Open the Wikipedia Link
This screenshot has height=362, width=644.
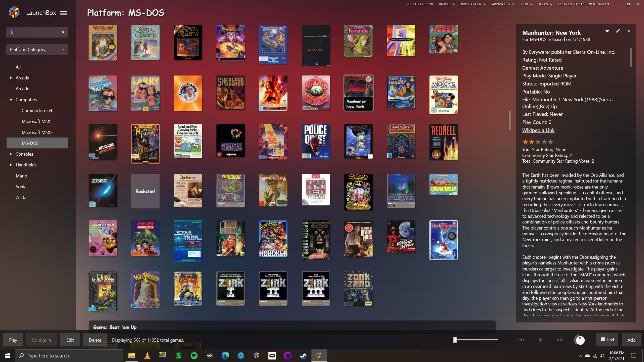coord(538,130)
